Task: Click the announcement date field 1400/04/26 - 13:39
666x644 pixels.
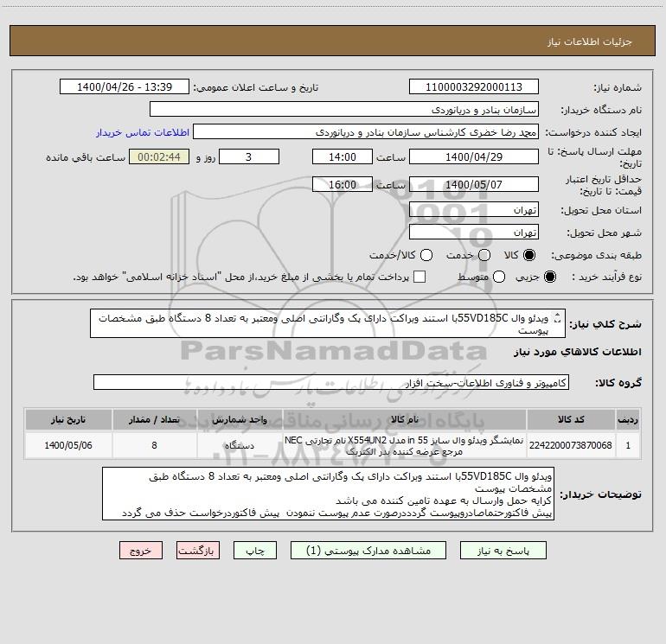Action: [x=125, y=86]
